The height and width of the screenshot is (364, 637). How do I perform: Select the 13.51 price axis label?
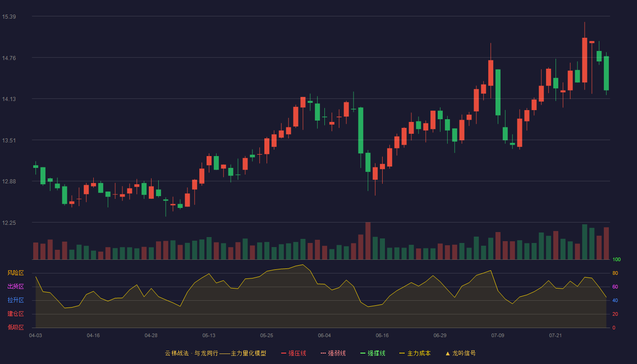[x=9, y=140]
